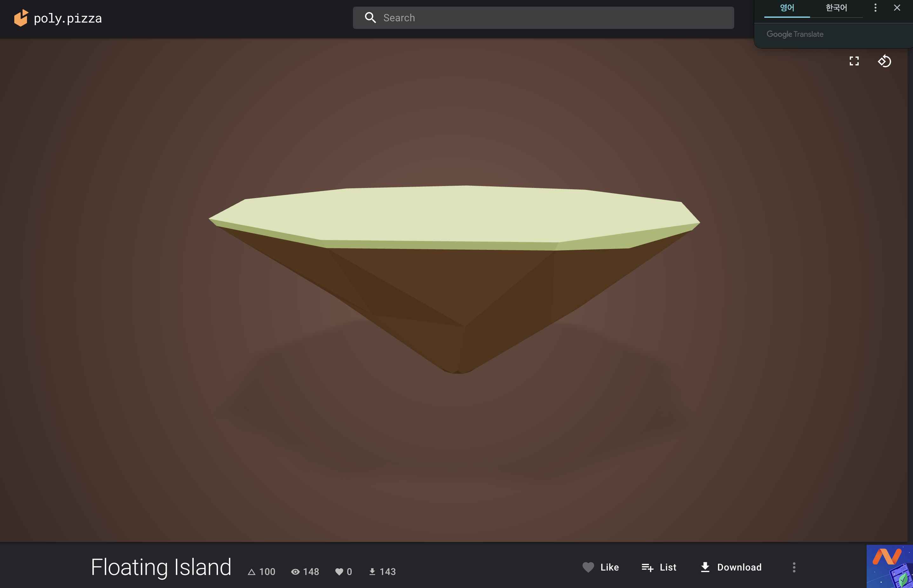Click the likes count 0 stat
Image resolution: width=913 pixels, height=588 pixels.
pyautogui.click(x=343, y=571)
